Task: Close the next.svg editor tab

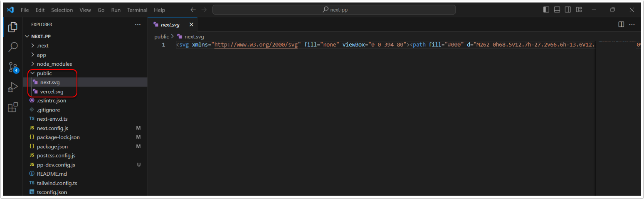Action: tap(191, 25)
